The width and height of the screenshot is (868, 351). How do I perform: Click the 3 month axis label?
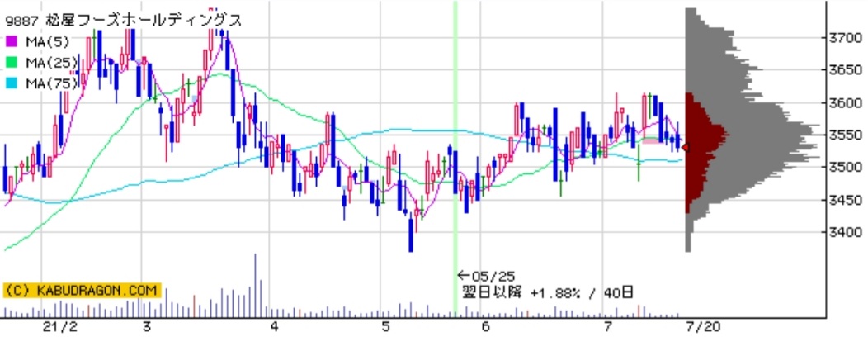click(146, 326)
